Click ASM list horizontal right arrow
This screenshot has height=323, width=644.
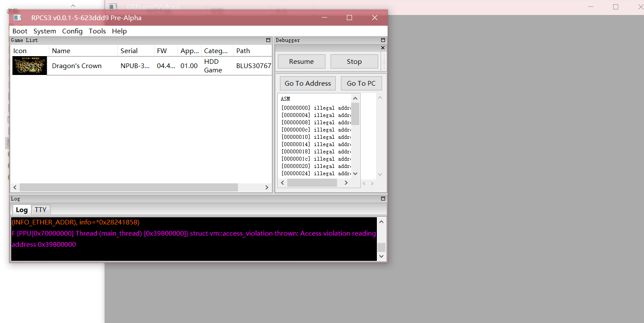tap(346, 183)
